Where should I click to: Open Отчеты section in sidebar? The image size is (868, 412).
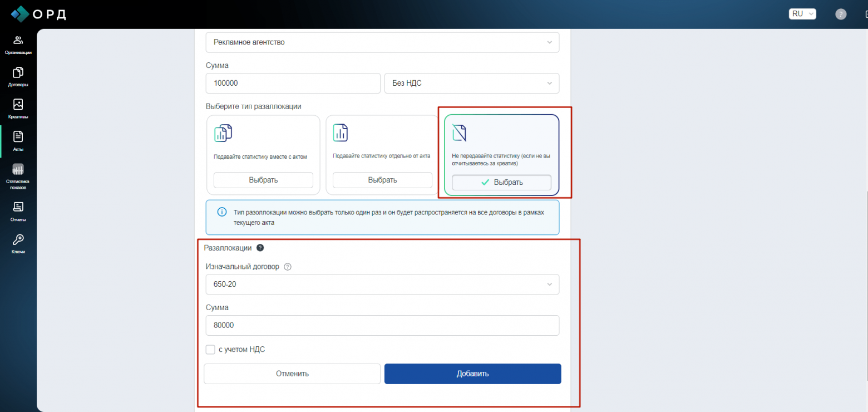18,212
